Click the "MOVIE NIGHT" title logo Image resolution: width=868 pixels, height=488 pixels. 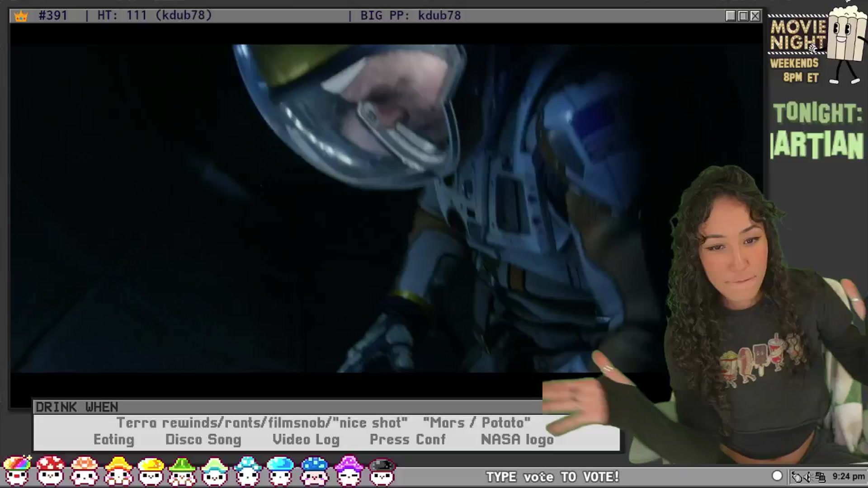point(798,35)
